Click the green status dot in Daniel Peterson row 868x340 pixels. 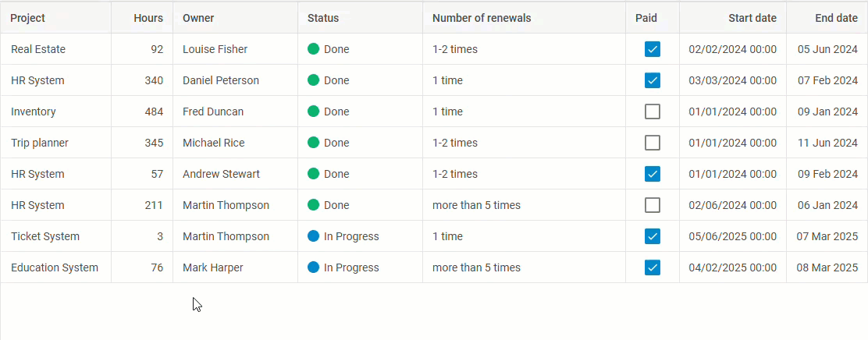pos(314,80)
